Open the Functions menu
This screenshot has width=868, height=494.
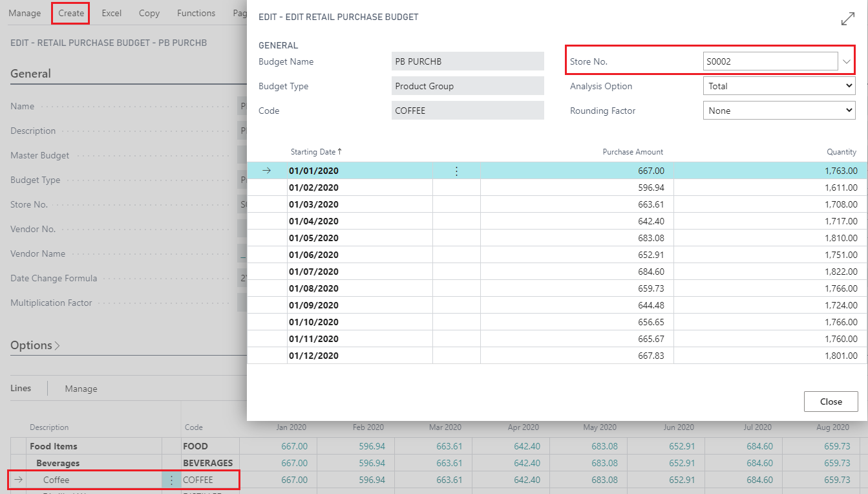coord(196,13)
